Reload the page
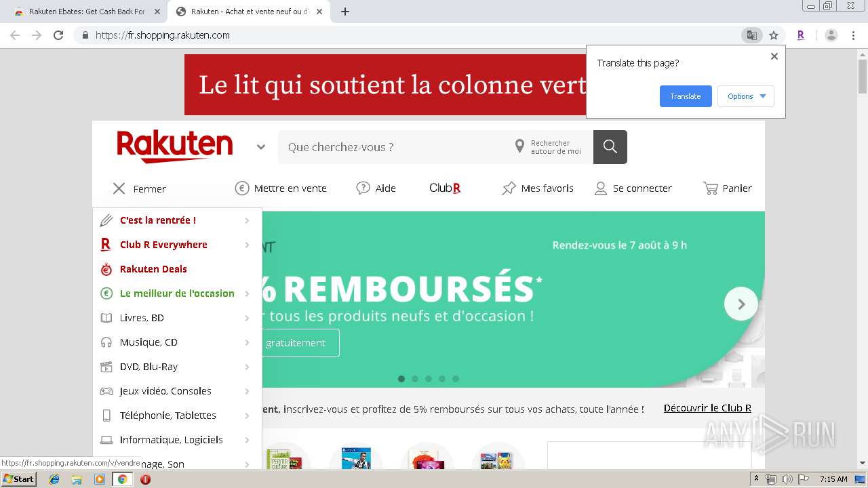Screen dimensions: 868x488 [x=58, y=35]
